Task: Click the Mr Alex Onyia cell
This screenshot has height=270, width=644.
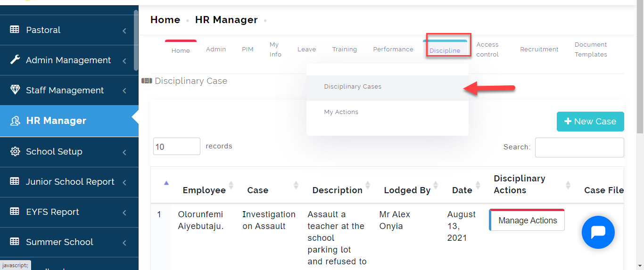Action: click(395, 220)
